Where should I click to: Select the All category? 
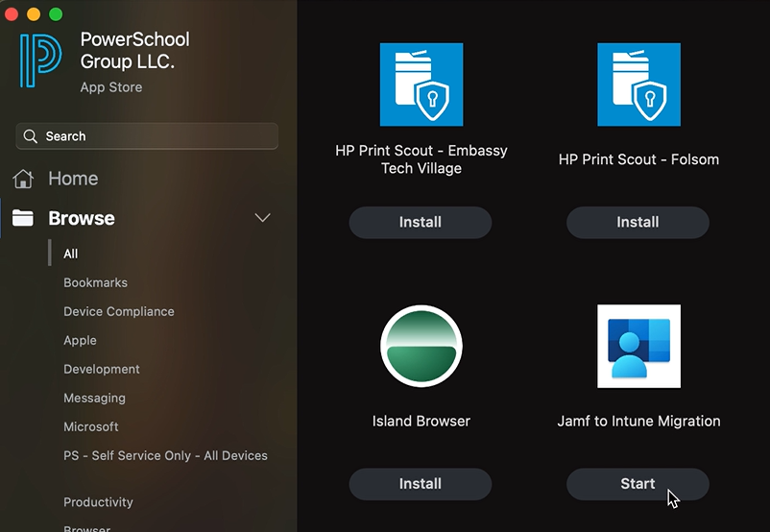pos(70,254)
